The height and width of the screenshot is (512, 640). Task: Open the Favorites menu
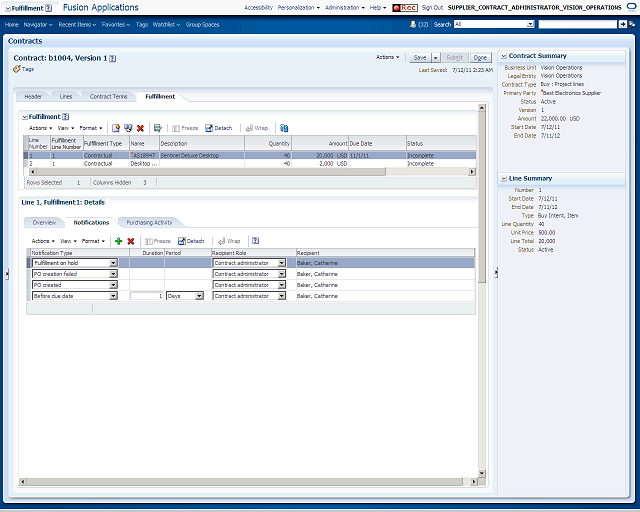pos(116,25)
